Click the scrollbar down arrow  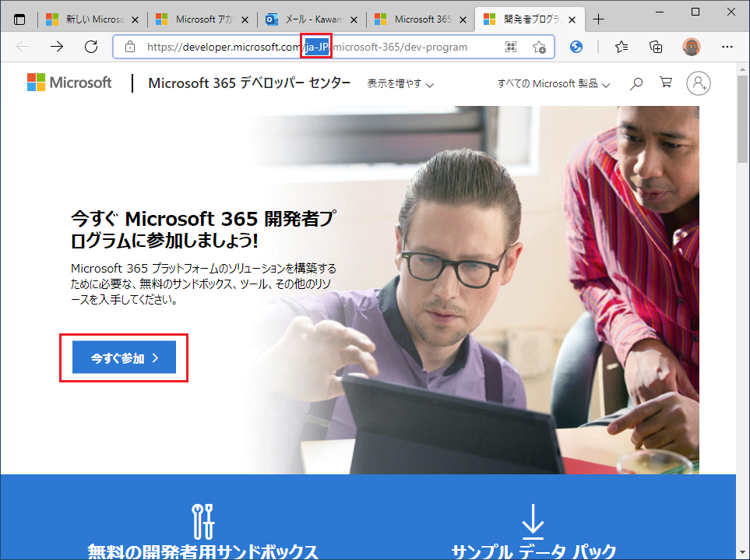pyautogui.click(x=742, y=552)
